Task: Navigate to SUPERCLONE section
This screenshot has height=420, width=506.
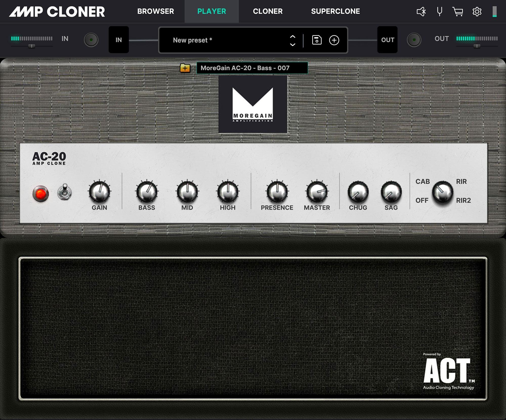Action: [x=335, y=11]
